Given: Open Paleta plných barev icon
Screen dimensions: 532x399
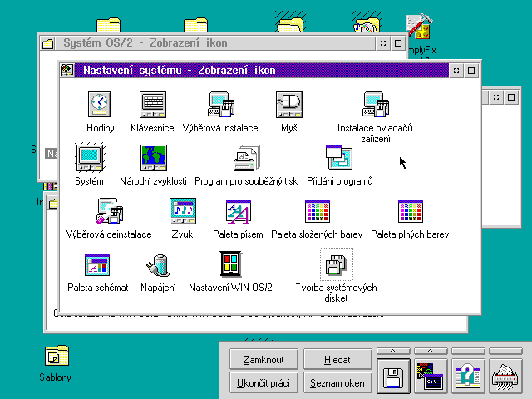Looking at the screenshot, I should tap(410, 211).
